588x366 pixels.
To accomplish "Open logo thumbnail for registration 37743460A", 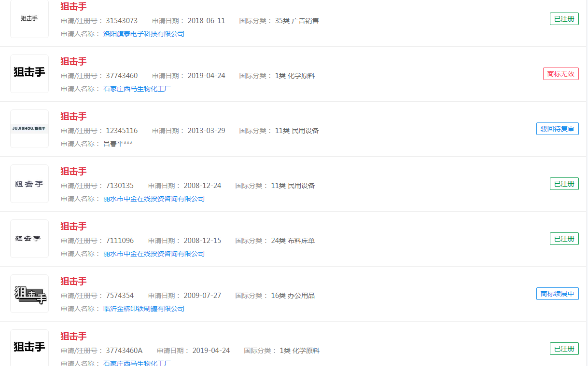I will [29, 347].
